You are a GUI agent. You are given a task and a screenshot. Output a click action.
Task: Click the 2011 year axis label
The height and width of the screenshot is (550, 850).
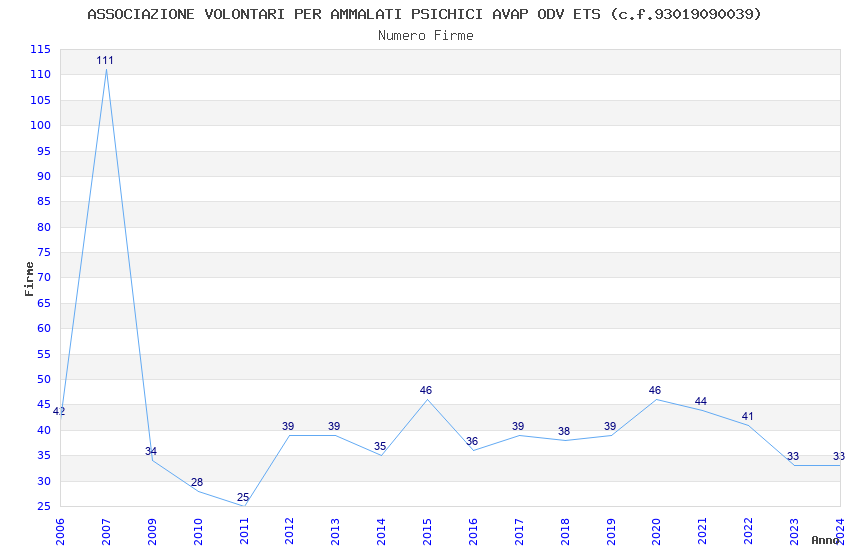tap(243, 531)
